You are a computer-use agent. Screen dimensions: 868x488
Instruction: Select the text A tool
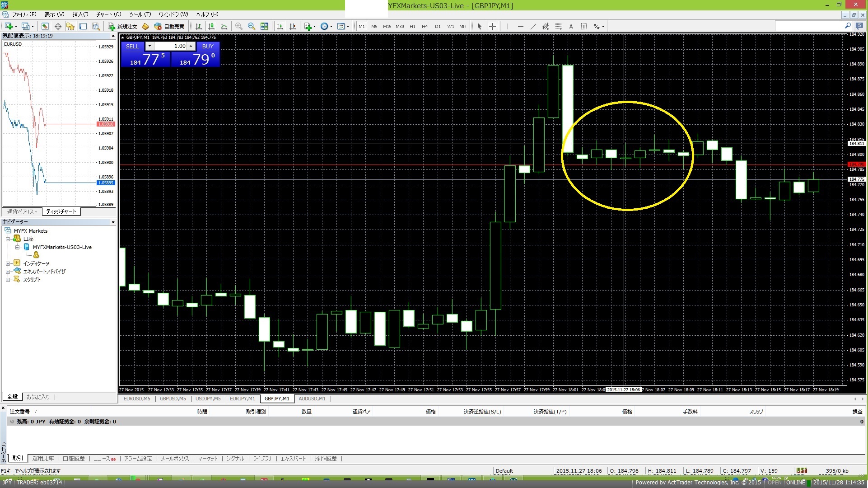click(x=571, y=26)
